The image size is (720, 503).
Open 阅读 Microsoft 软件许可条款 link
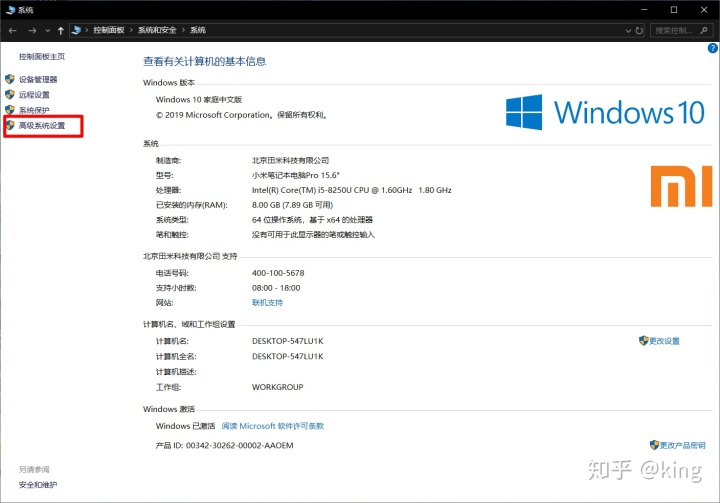pyautogui.click(x=273, y=426)
